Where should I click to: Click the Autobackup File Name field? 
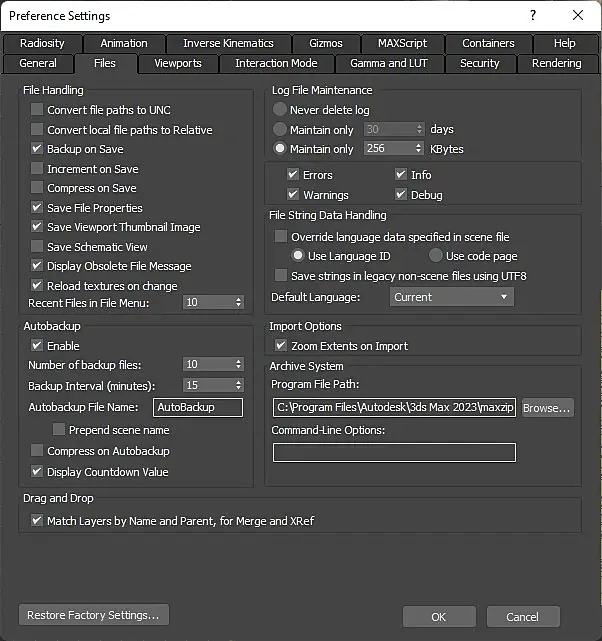coord(198,408)
